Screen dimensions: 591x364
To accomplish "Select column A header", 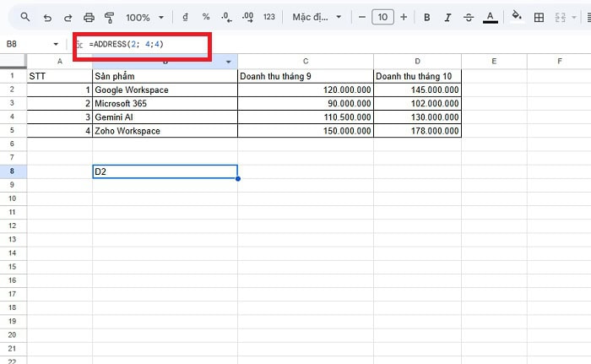I will tap(60, 61).
